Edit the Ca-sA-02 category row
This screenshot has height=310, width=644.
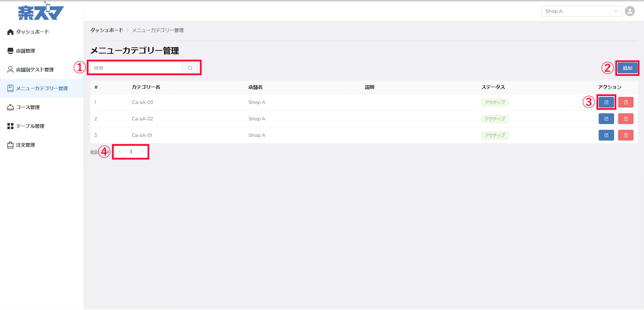coord(606,119)
